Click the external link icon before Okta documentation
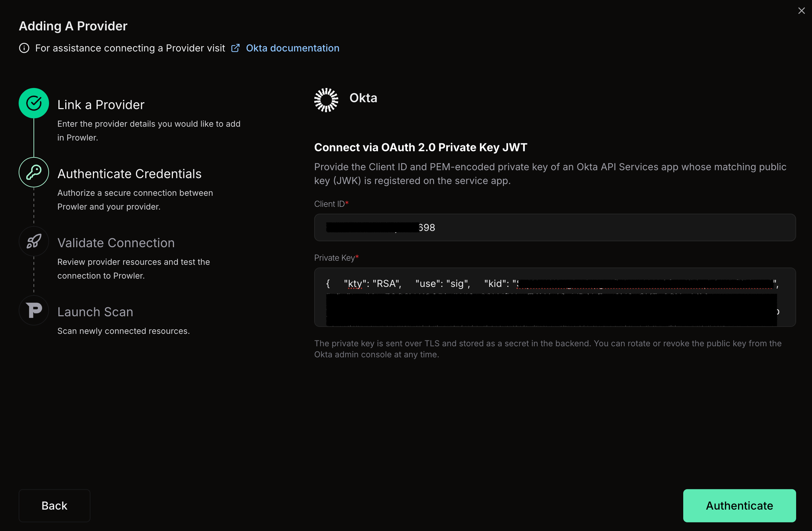 [235, 48]
